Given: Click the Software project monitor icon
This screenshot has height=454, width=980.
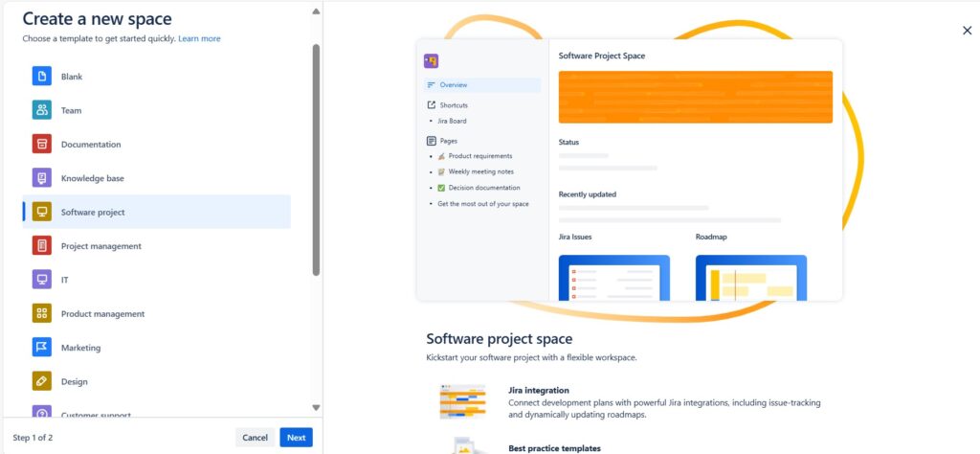Looking at the screenshot, I should tap(41, 213).
